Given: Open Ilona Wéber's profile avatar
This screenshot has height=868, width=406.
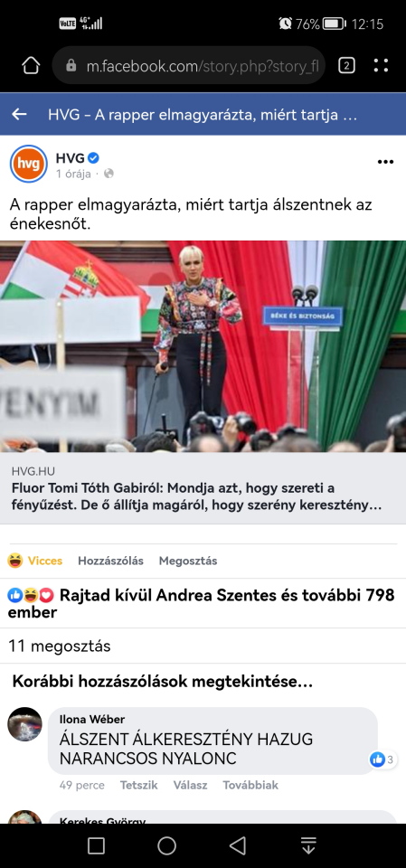Looking at the screenshot, I should [25, 724].
